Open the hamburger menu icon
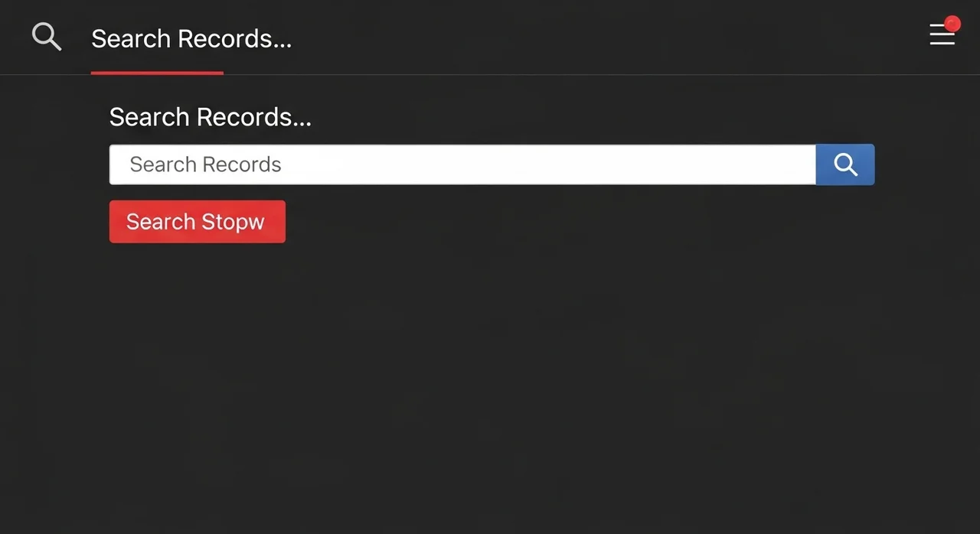Screen dimensions: 980x534 click(x=942, y=34)
